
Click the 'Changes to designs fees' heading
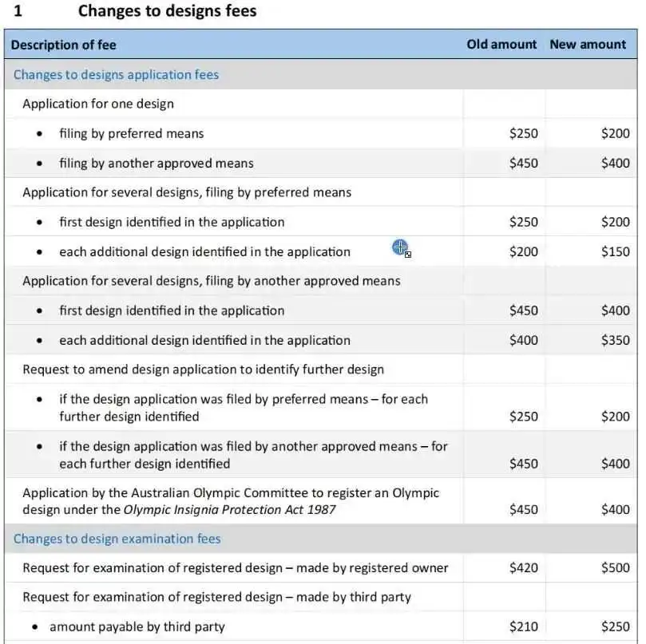(x=167, y=10)
